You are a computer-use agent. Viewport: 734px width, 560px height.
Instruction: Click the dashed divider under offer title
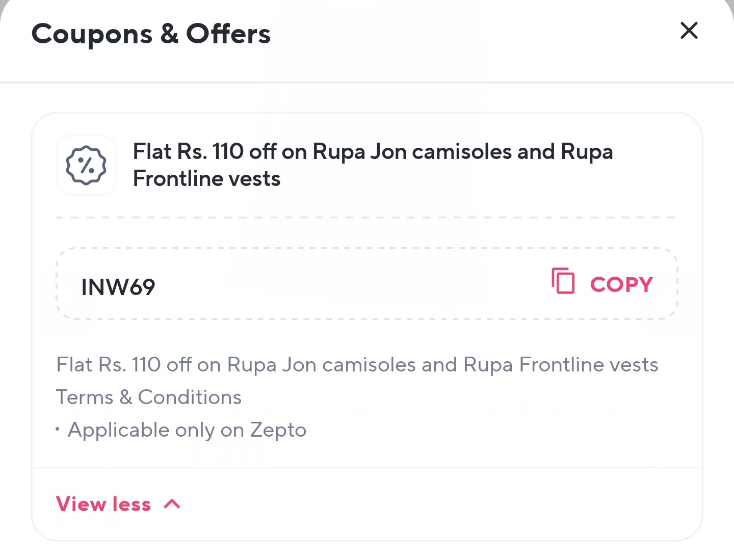[365, 218]
